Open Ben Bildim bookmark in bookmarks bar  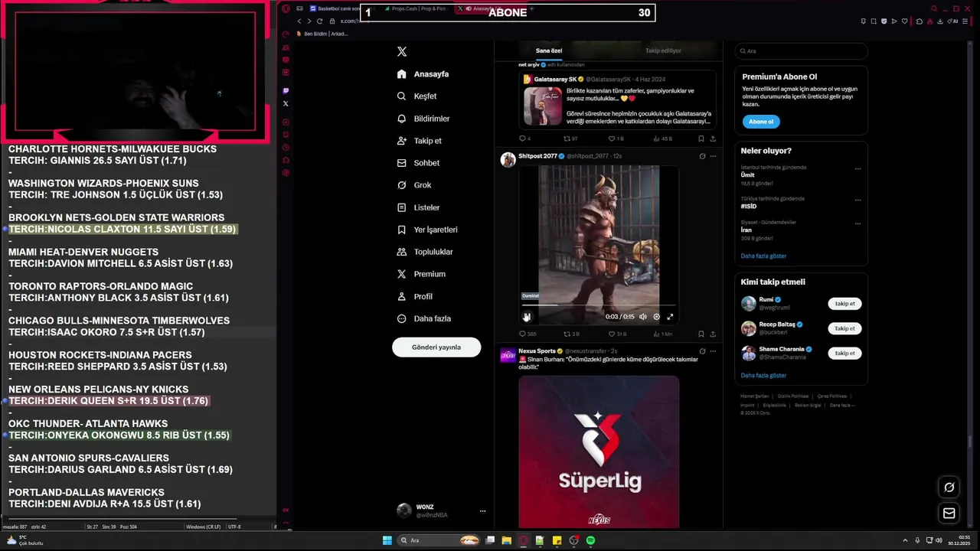(x=322, y=34)
